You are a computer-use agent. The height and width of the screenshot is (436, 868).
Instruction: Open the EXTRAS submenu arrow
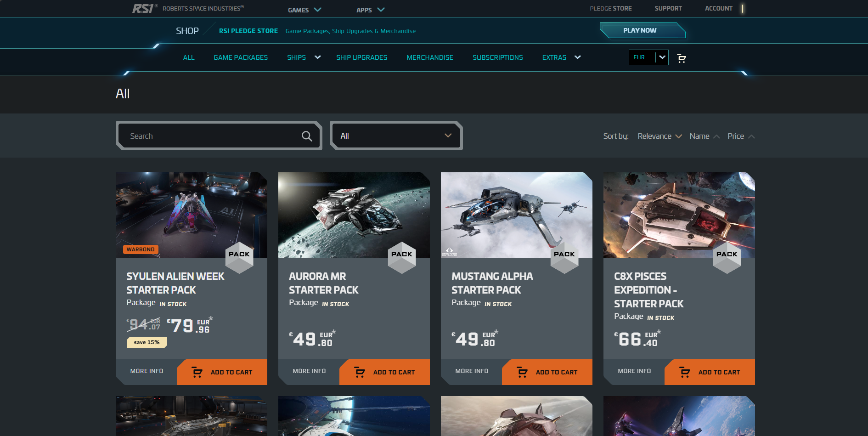(578, 57)
